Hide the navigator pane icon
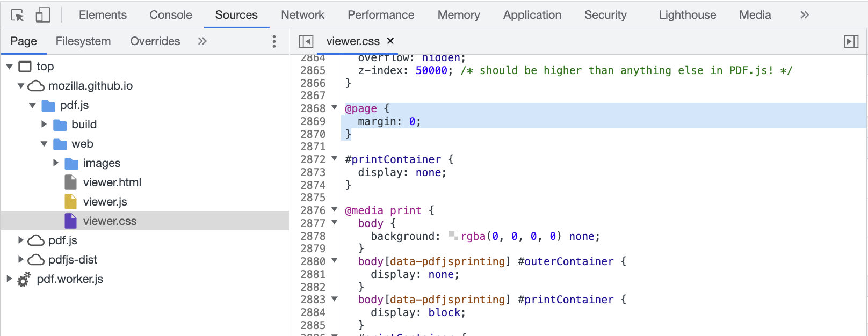The image size is (868, 336). [306, 41]
